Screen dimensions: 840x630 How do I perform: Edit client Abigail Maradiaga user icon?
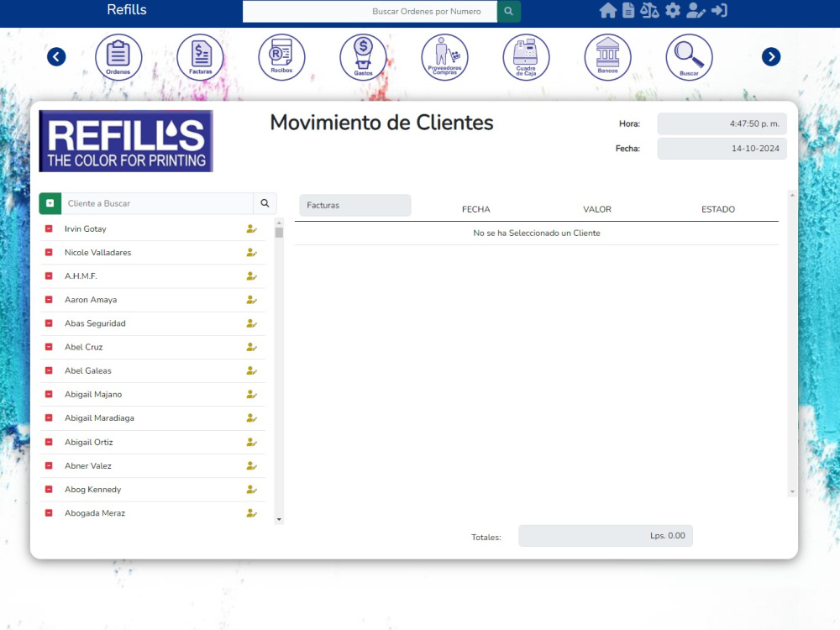251,417
